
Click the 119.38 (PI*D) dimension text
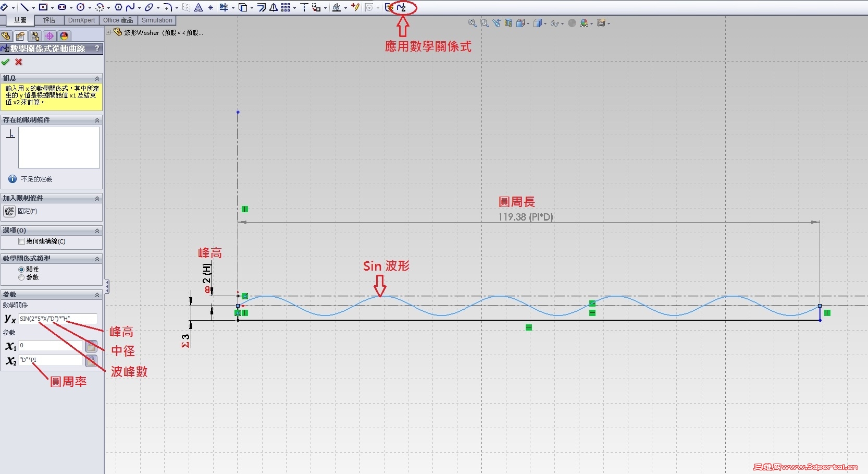(x=525, y=217)
